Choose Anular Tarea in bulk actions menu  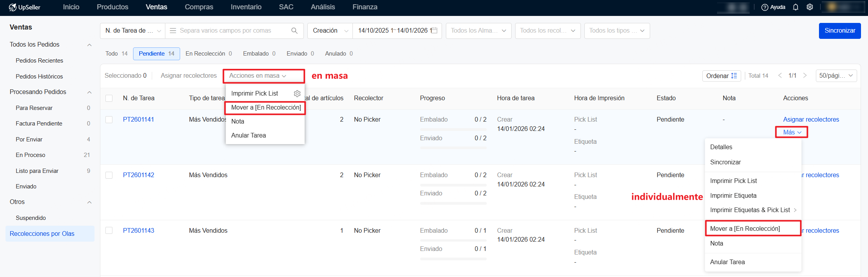pyautogui.click(x=249, y=136)
